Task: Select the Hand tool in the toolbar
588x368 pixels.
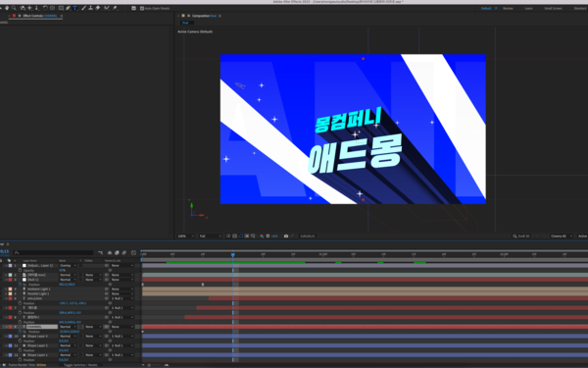Action: pyautogui.click(x=7, y=8)
